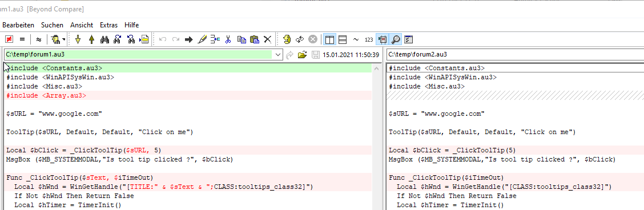
Task: Click the Swap Sides arrows icon
Action: [x=300, y=39]
